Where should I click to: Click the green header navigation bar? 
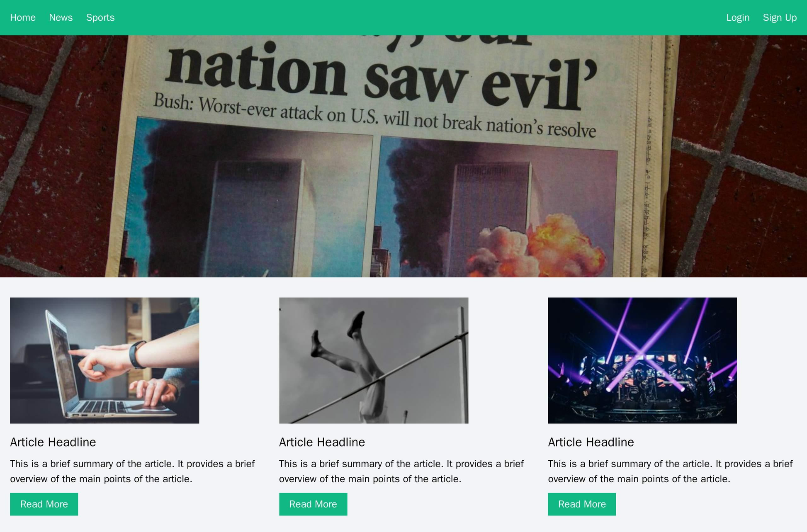403,17
